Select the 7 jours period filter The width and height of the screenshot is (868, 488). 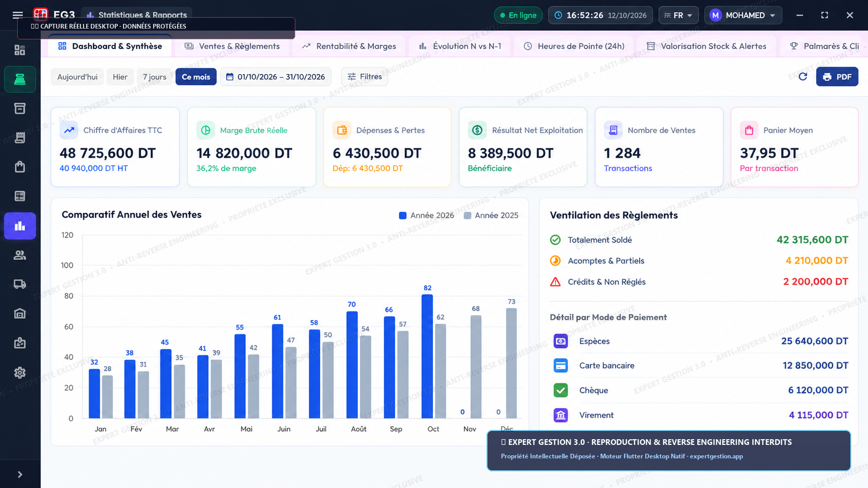(x=155, y=77)
